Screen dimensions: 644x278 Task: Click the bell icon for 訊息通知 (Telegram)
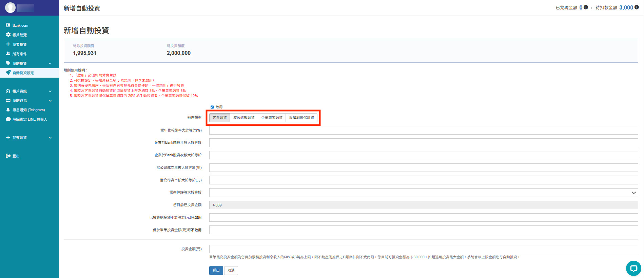click(x=8, y=110)
